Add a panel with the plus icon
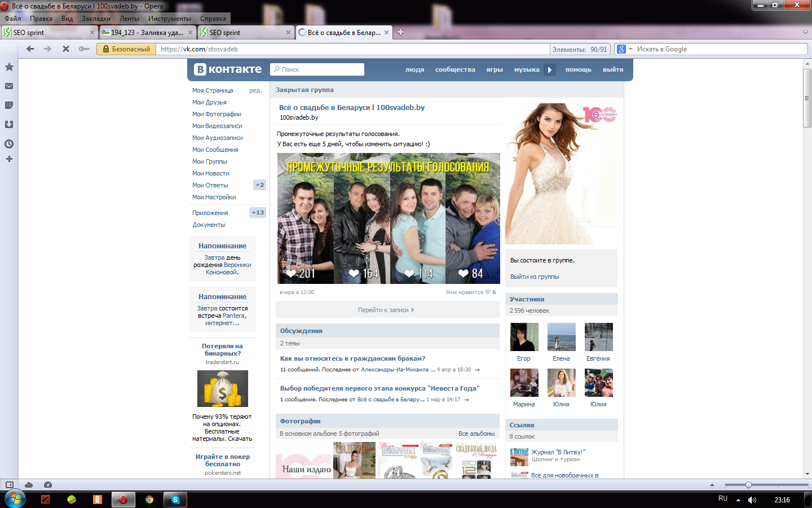This screenshot has height=508, width=812. point(9,159)
